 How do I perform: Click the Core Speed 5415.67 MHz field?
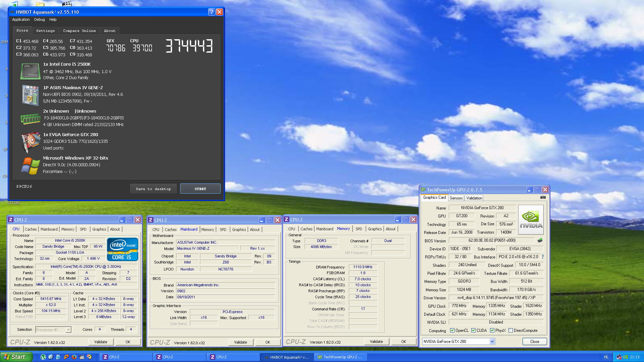point(51,299)
